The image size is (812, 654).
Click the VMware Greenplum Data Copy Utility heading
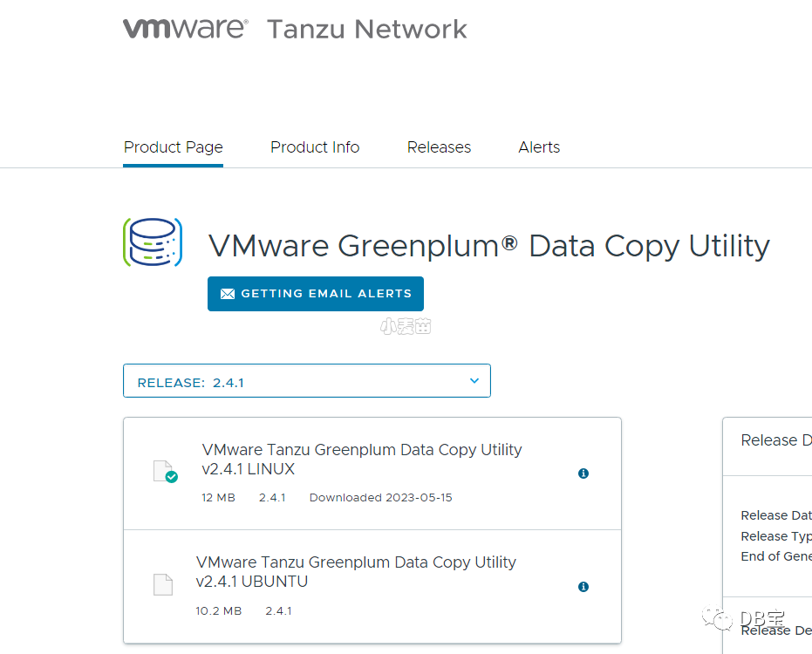(488, 246)
